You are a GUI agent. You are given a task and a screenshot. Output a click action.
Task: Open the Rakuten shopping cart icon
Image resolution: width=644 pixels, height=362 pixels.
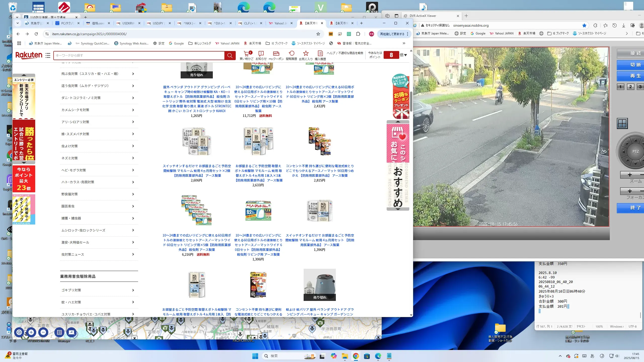pyautogui.click(x=246, y=54)
